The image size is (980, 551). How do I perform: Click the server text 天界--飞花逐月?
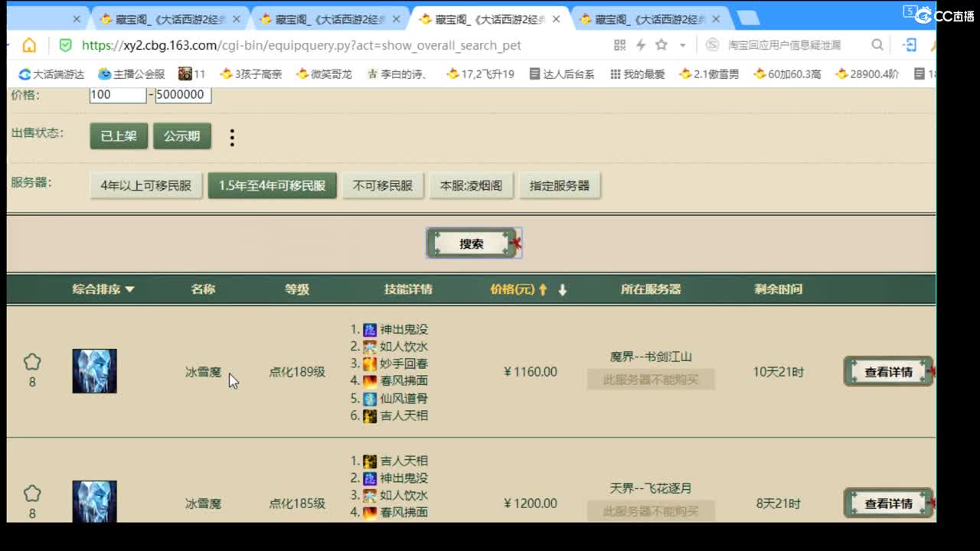coord(651,488)
